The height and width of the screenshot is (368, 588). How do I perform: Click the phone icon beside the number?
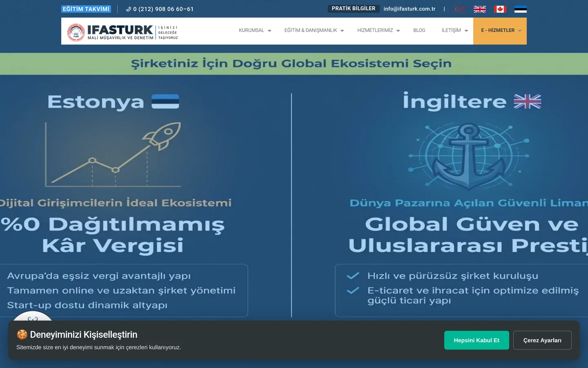[129, 9]
